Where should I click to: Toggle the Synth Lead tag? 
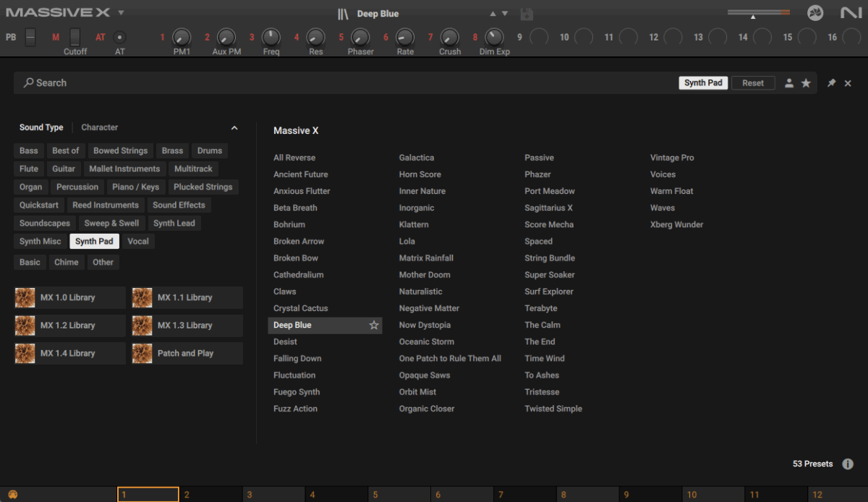(174, 224)
